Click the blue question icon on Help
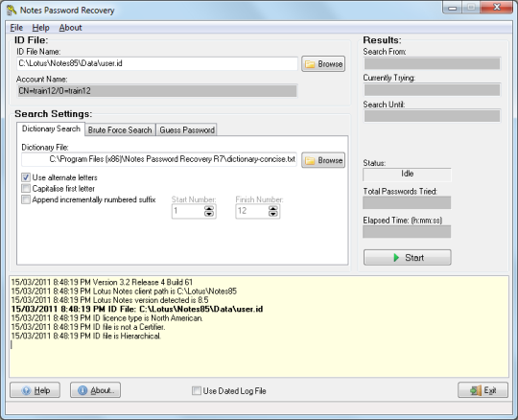 point(27,390)
